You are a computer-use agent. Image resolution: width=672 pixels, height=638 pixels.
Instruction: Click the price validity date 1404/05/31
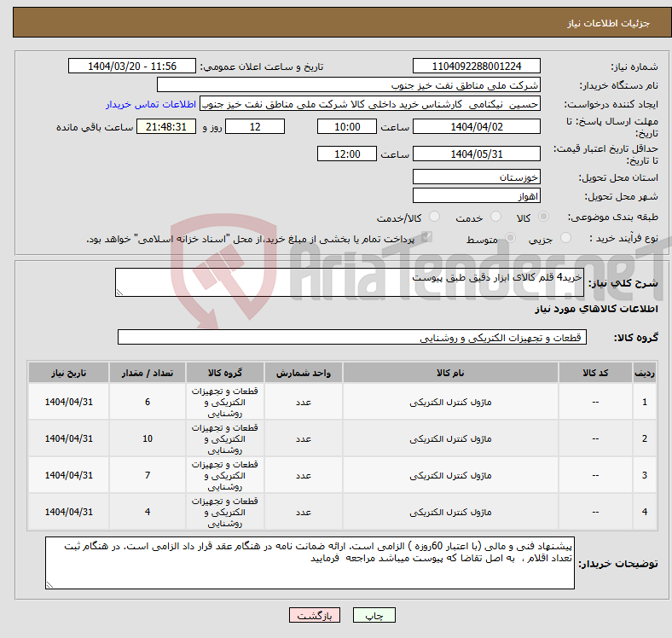(x=477, y=154)
